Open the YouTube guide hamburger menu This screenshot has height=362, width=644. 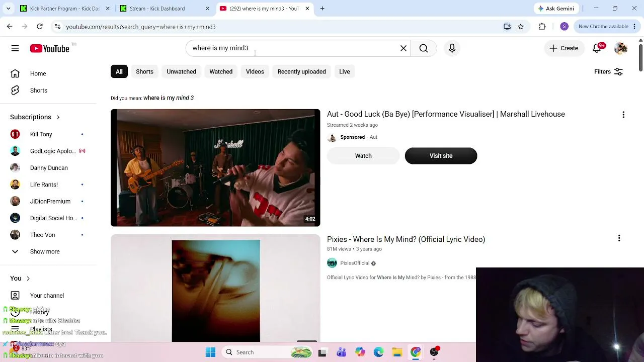tap(15, 48)
